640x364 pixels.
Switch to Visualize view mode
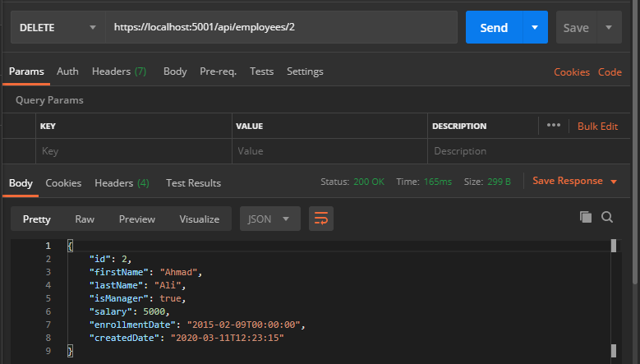coord(199,219)
